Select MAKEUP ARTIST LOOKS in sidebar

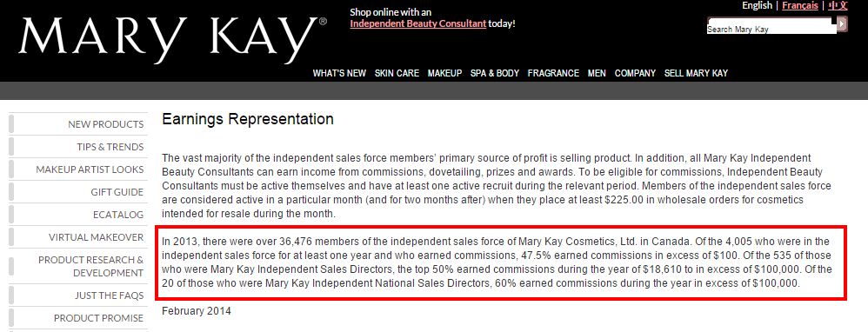tap(78, 169)
